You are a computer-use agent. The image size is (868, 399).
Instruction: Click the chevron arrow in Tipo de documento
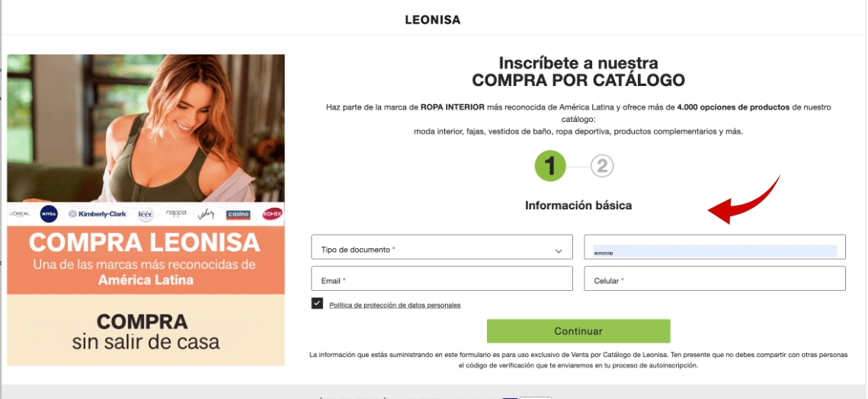[559, 251]
